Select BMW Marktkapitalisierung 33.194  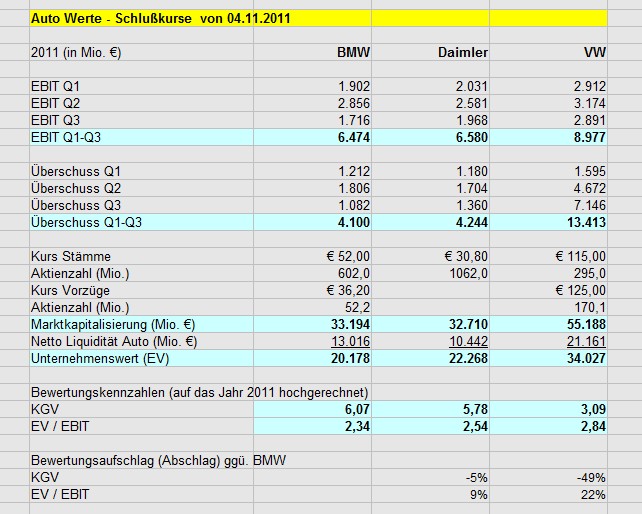coord(350,324)
